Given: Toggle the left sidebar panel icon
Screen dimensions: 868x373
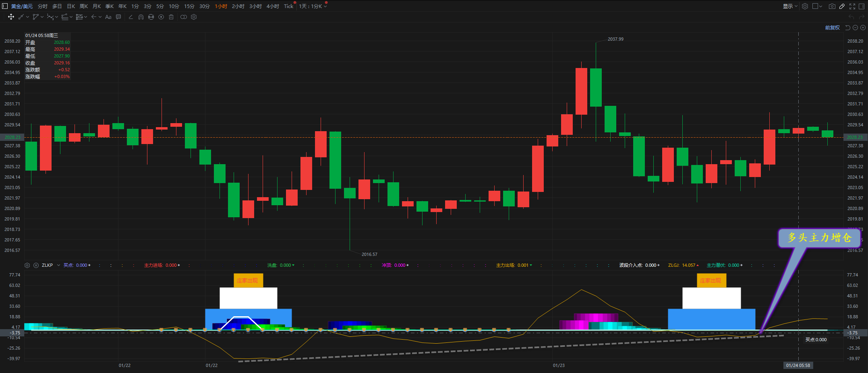Looking at the screenshot, I should pos(5,6).
